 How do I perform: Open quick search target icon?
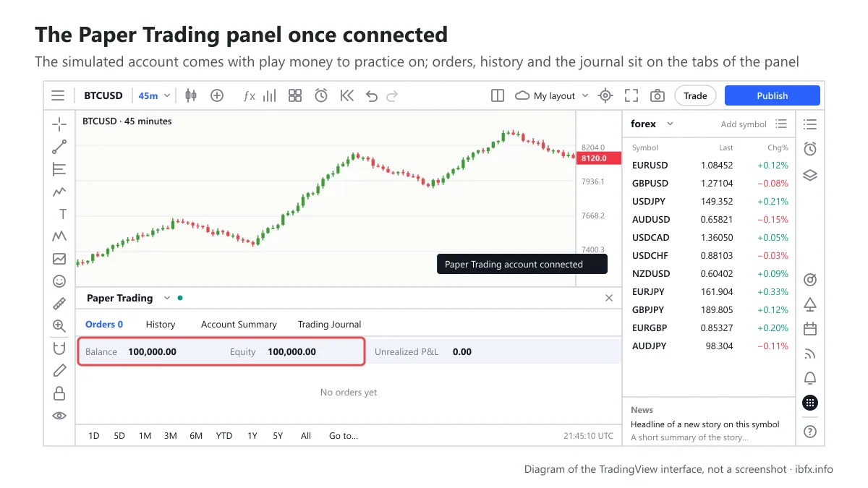tap(606, 95)
